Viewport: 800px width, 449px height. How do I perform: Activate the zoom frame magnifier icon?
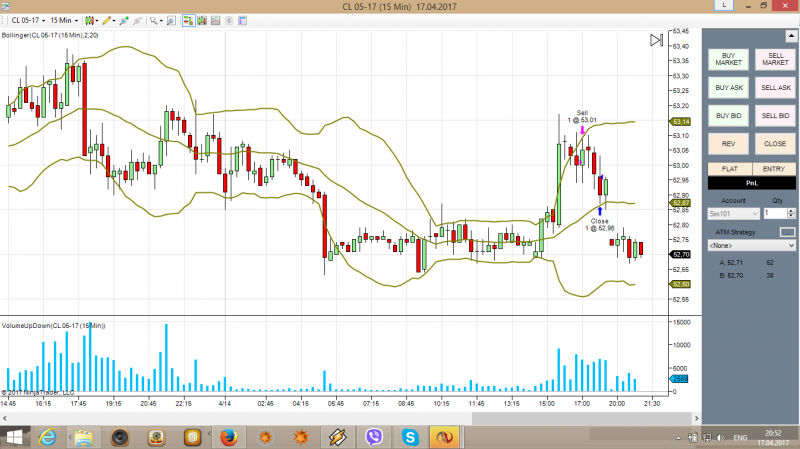[x=171, y=20]
